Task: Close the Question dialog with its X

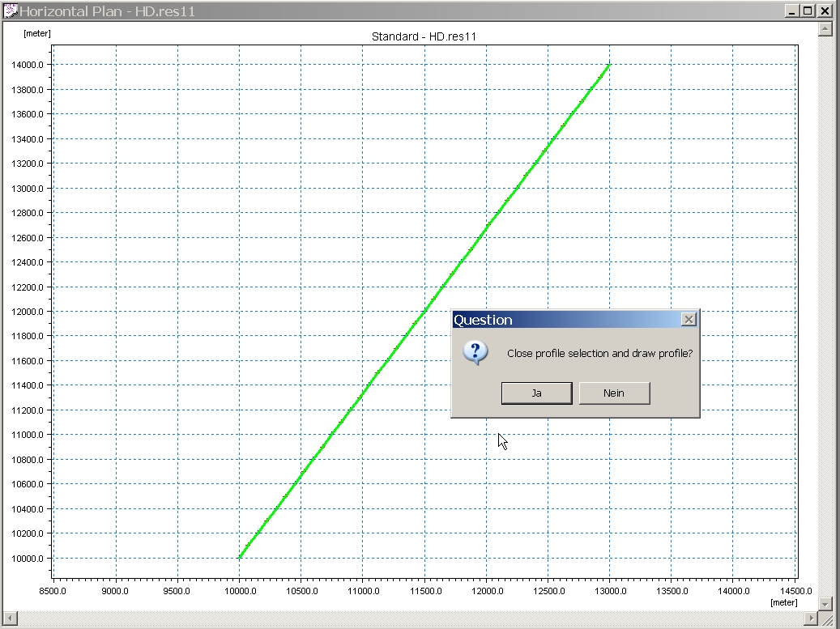Action: pos(689,320)
